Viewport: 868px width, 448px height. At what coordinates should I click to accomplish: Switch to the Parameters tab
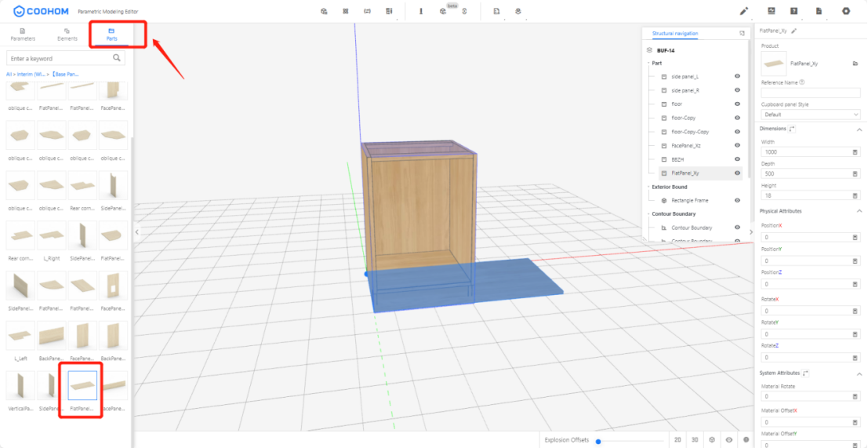pos(23,35)
